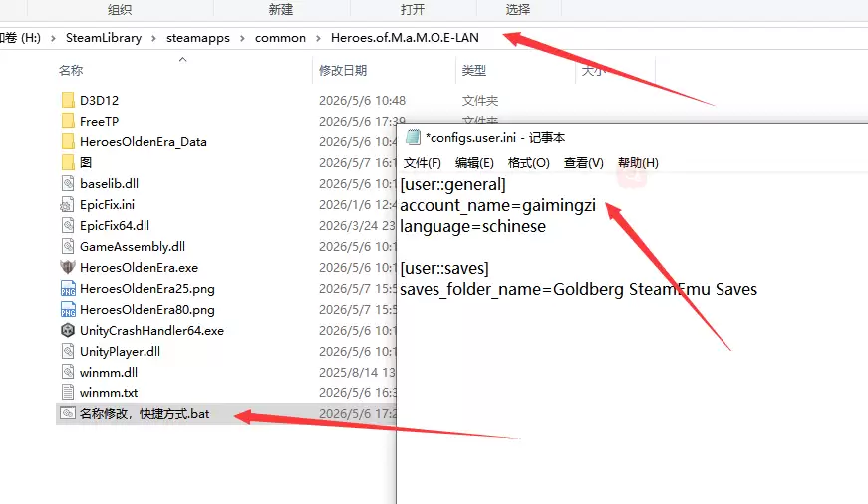Click the baselib.dll file icon
Image resolution: width=868 pixels, height=504 pixels.
click(68, 183)
